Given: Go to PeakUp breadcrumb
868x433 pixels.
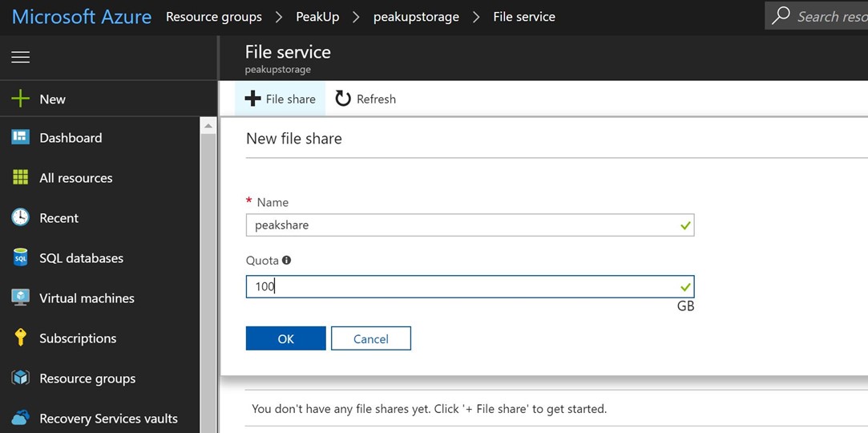Looking at the screenshot, I should 317,17.
